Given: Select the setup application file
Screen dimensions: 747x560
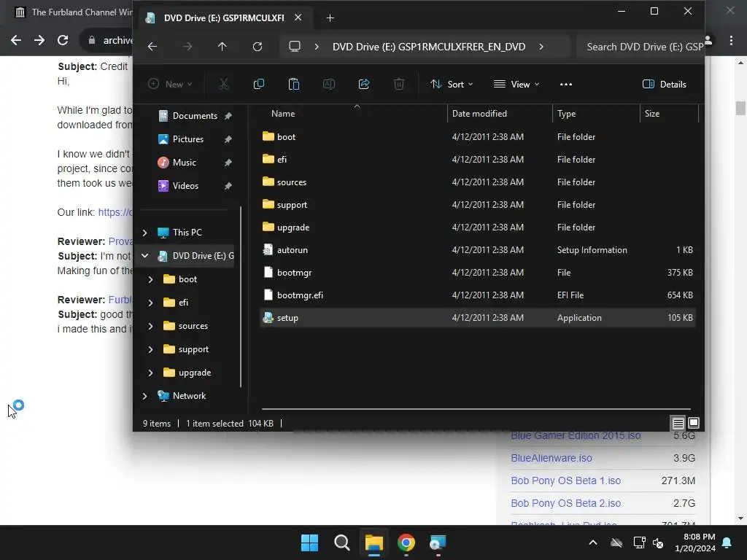Looking at the screenshot, I should coord(477,318).
